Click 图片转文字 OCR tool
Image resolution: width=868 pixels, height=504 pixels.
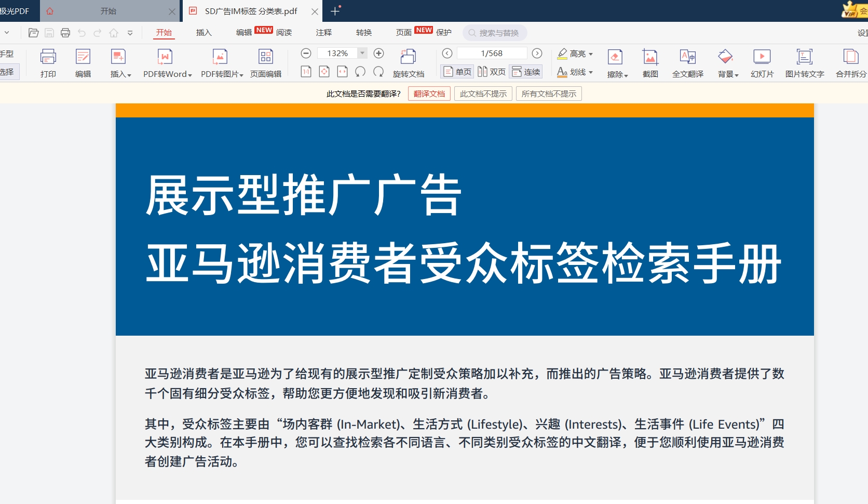805,63
